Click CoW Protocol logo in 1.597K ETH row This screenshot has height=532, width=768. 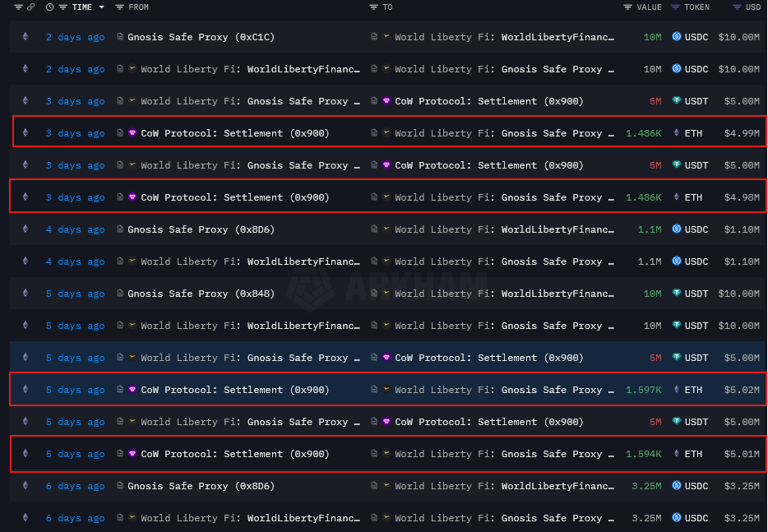tap(132, 390)
